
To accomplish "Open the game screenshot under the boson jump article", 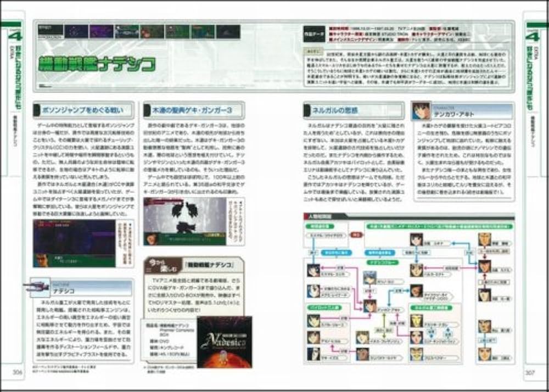I will click(x=74, y=244).
